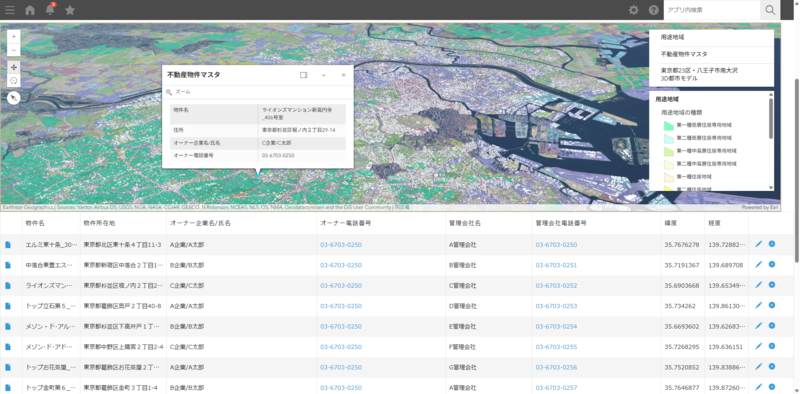Edit the メゾン・ド・アド record with pencil
Viewport: 800px width, 394px height.
click(759, 347)
